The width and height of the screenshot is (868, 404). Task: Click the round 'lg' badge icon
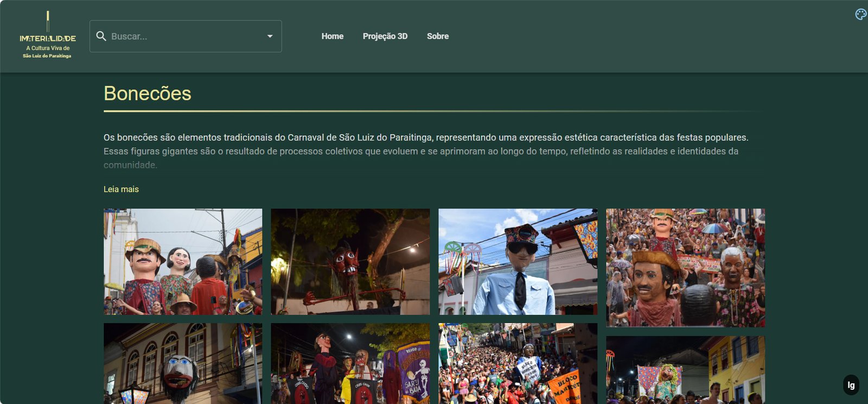coord(851,385)
